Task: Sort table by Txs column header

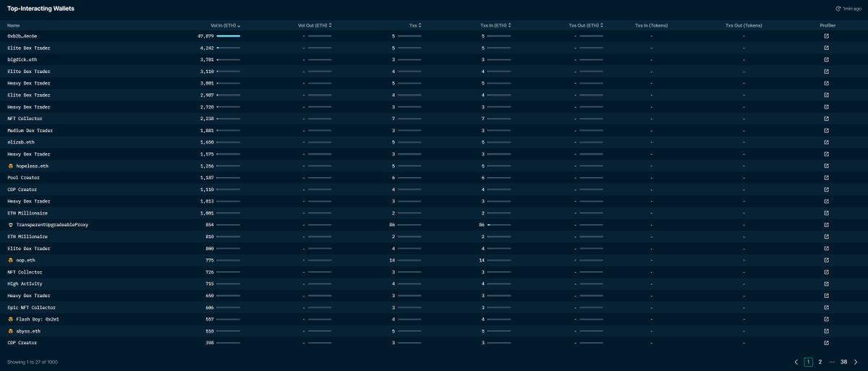Action: [415, 25]
